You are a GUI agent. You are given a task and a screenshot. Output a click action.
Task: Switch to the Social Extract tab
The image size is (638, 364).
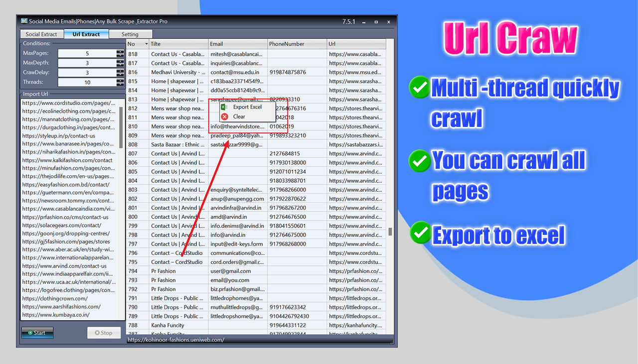click(x=41, y=34)
